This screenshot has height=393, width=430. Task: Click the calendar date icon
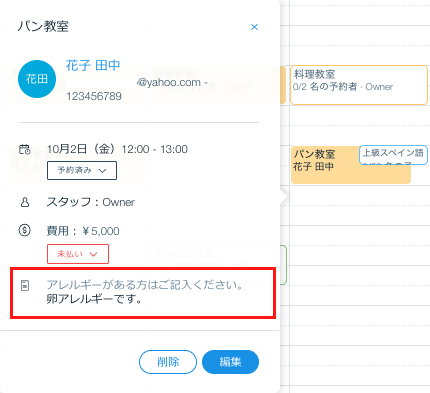(x=25, y=149)
